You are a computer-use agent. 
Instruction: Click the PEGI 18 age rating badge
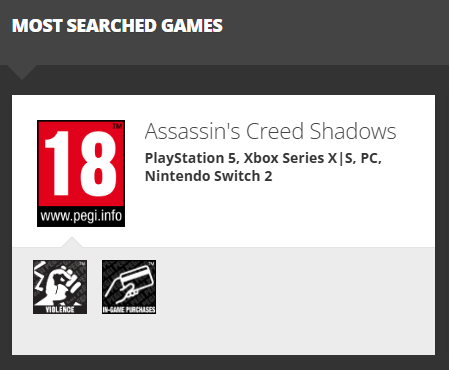coord(81,173)
